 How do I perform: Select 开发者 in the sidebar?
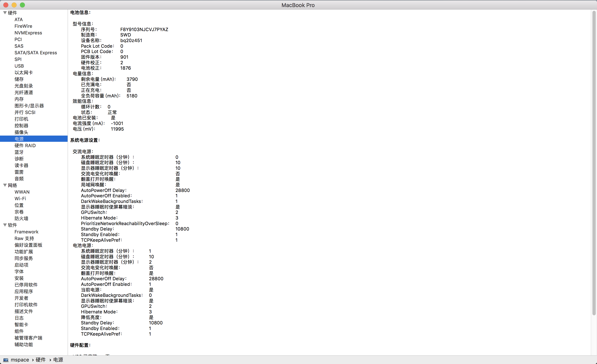coord(21,298)
